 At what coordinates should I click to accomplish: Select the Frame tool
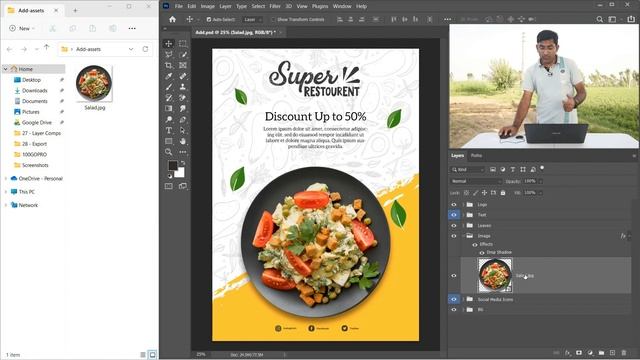click(x=182, y=65)
